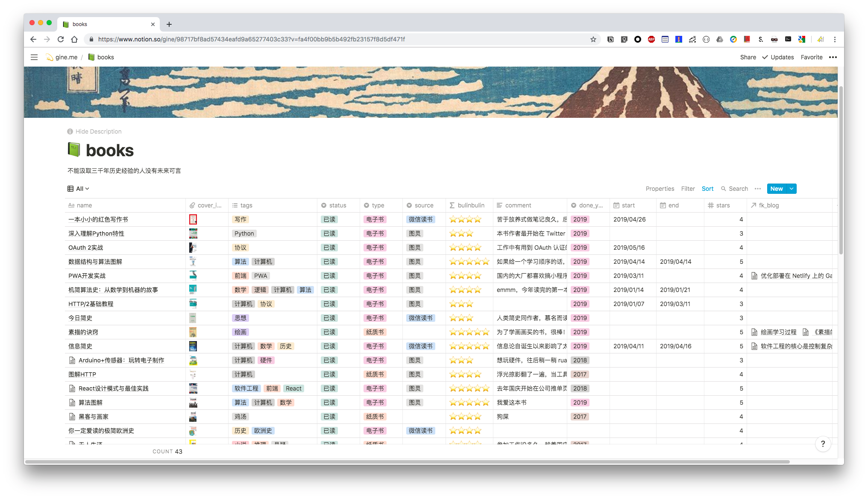Click the Hide Description info toggle
This screenshot has width=868, height=499.
coord(94,131)
